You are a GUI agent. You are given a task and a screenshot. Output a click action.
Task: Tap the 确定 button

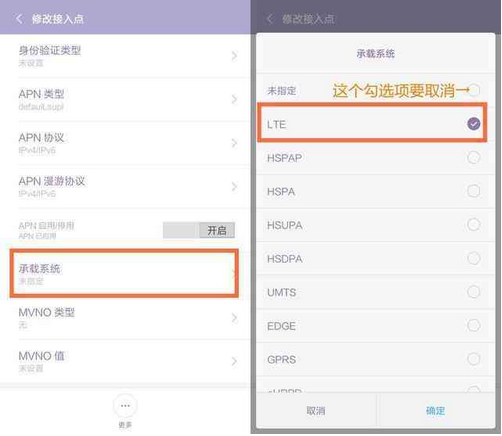435,411
